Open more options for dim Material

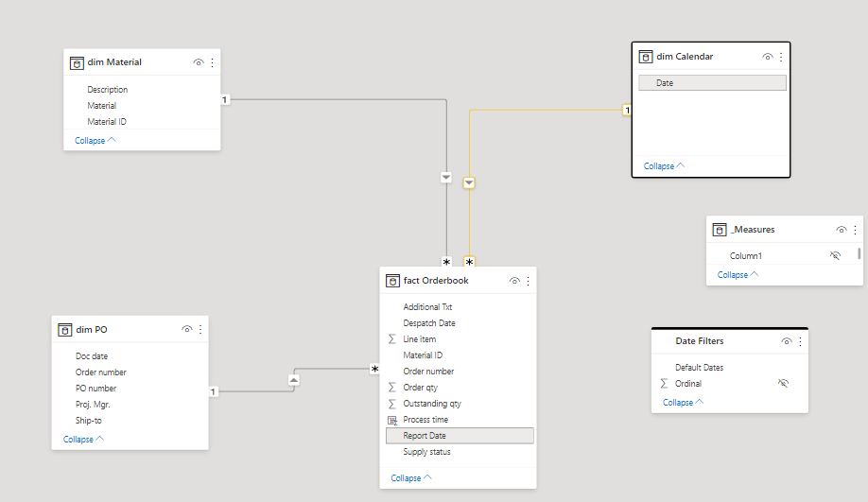[x=212, y=62]
